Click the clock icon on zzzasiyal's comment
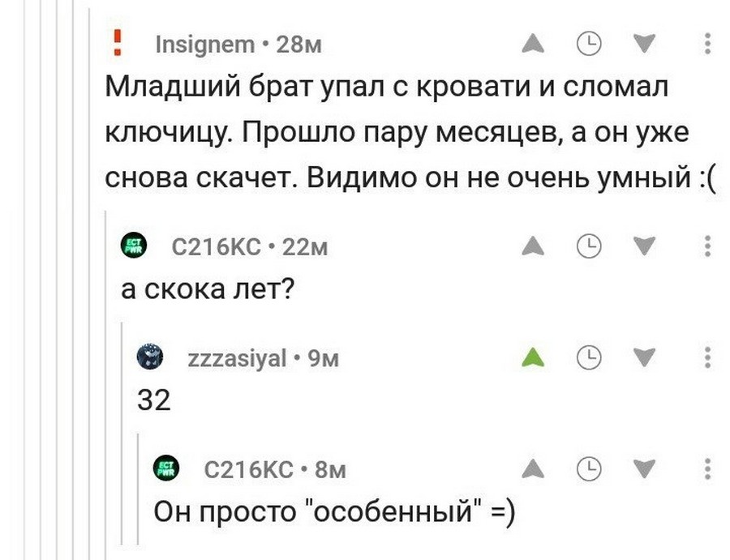 click(x=589, y=357)
